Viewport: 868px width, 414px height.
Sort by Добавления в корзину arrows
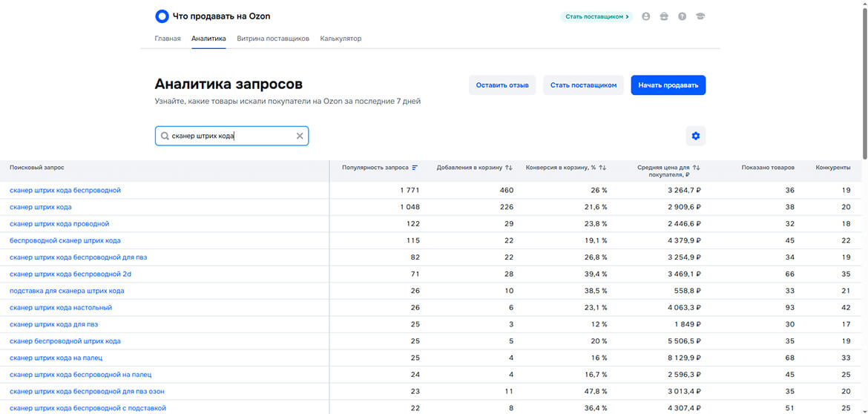point(509,167)
